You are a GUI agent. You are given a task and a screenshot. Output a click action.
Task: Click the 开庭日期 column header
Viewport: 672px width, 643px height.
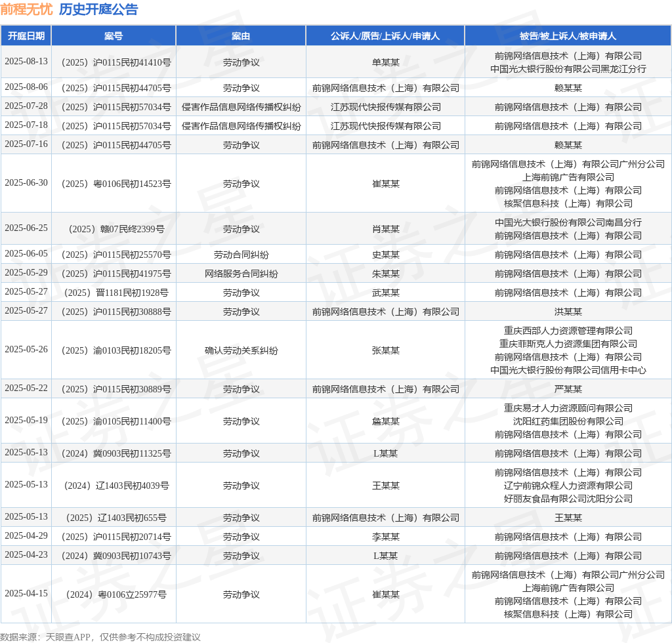(26, 36)
